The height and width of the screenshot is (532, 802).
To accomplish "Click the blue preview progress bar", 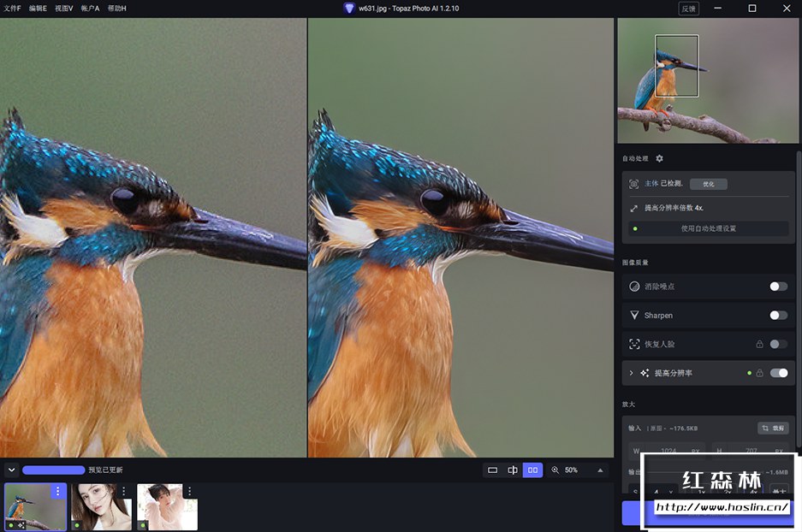I will (54, 470).
